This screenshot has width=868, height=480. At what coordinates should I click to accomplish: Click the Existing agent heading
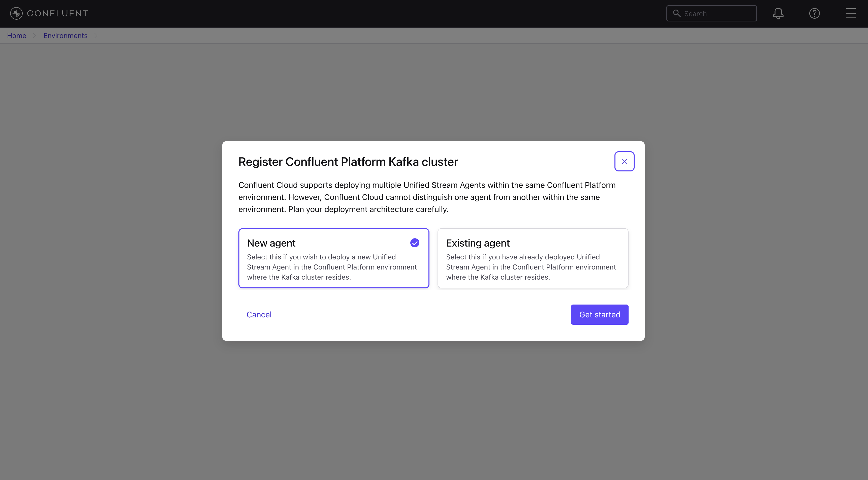coord(477,243)
